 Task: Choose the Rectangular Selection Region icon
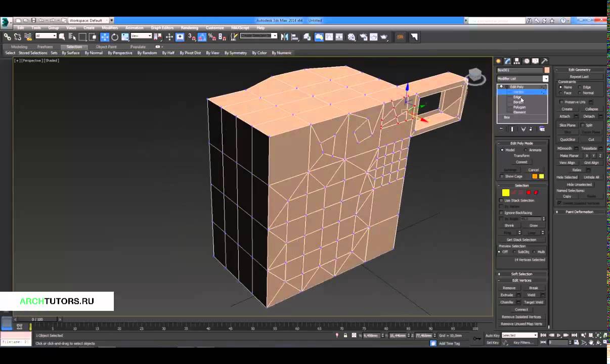click(x=83, y=37)
